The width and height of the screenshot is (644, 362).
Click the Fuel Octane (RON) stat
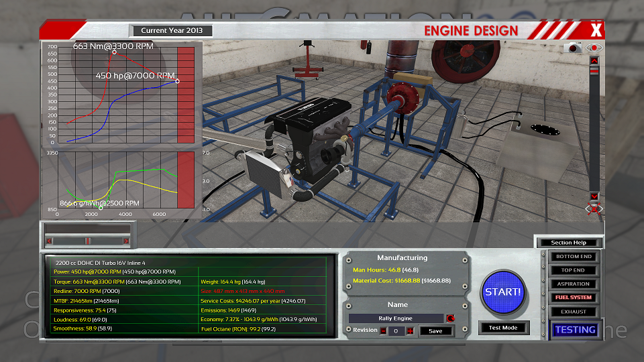pyautogui.click(x=238, y=328)
